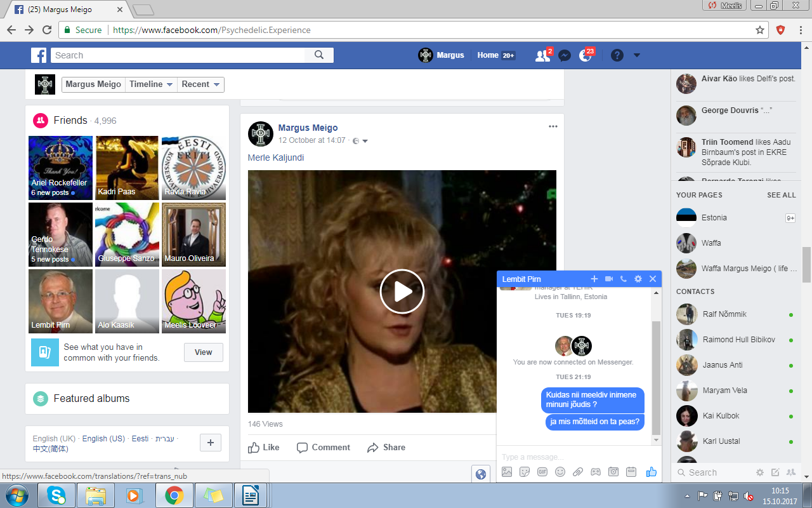Open Windows Start button
The height and width of the screenshot is (508, 812).
click(16, 495)
